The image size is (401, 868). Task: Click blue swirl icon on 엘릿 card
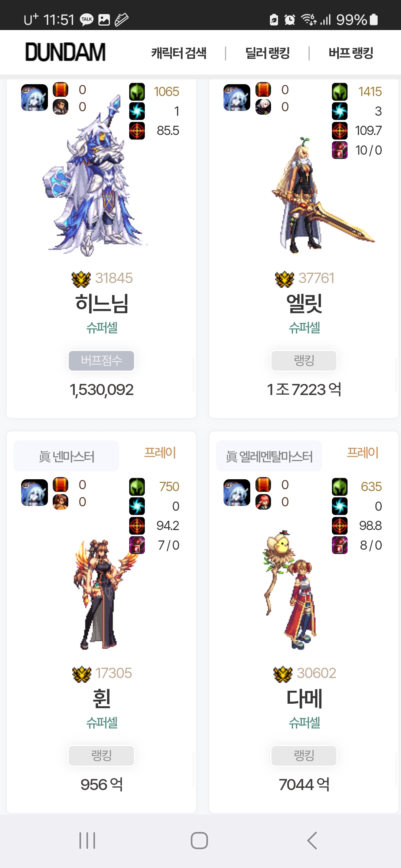click(340, 111)
